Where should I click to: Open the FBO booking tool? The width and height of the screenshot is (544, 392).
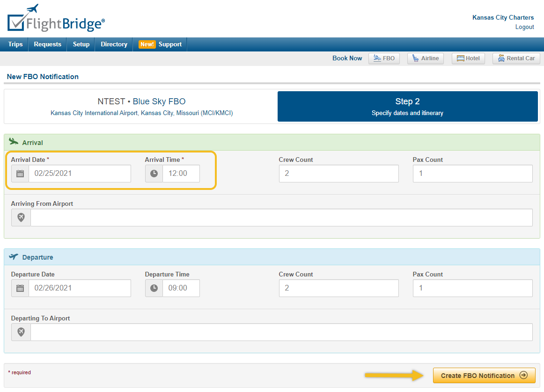coord(384,58)
